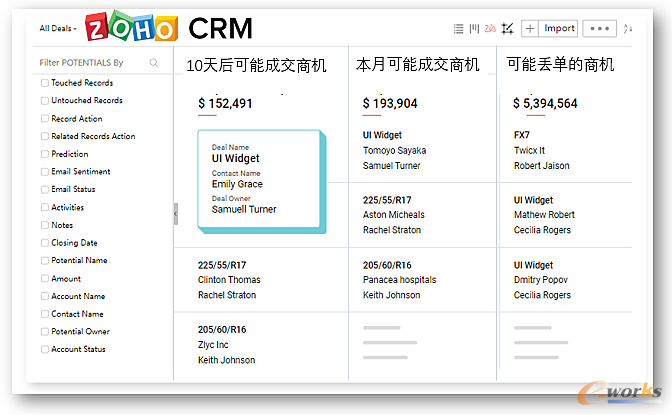
Task: Click the Zoho logo
Action: click(x=131, y=27)
